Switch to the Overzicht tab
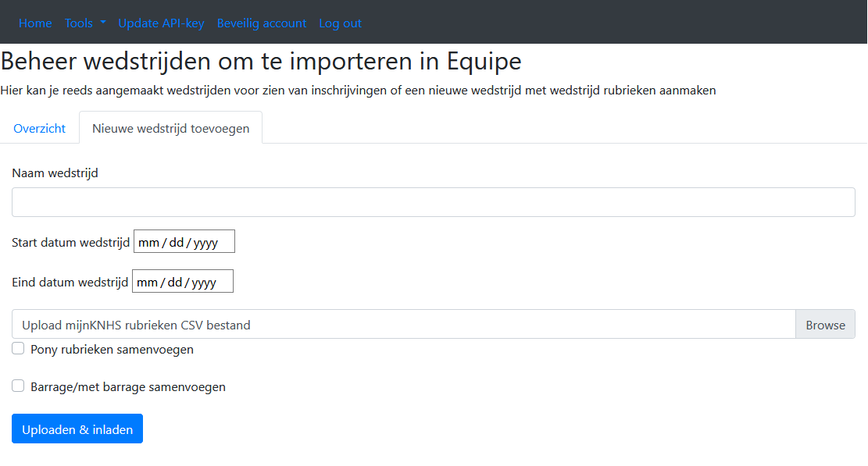 [x=40, y=129]
